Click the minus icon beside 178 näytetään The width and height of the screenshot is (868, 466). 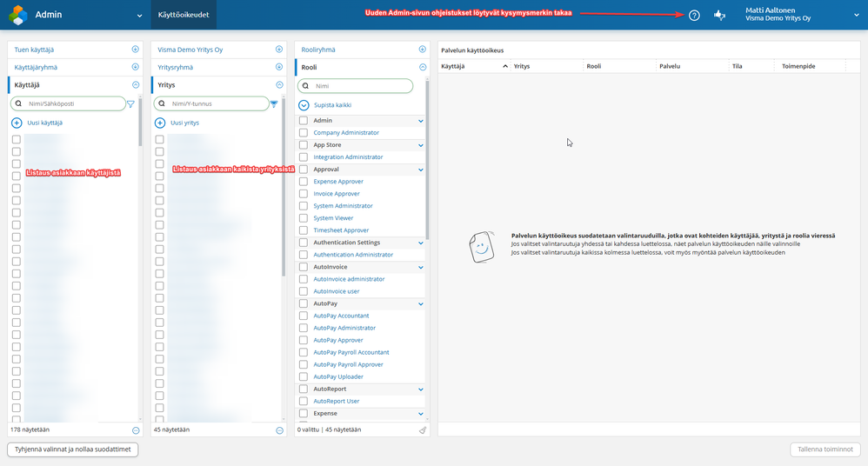coord(136,430)
